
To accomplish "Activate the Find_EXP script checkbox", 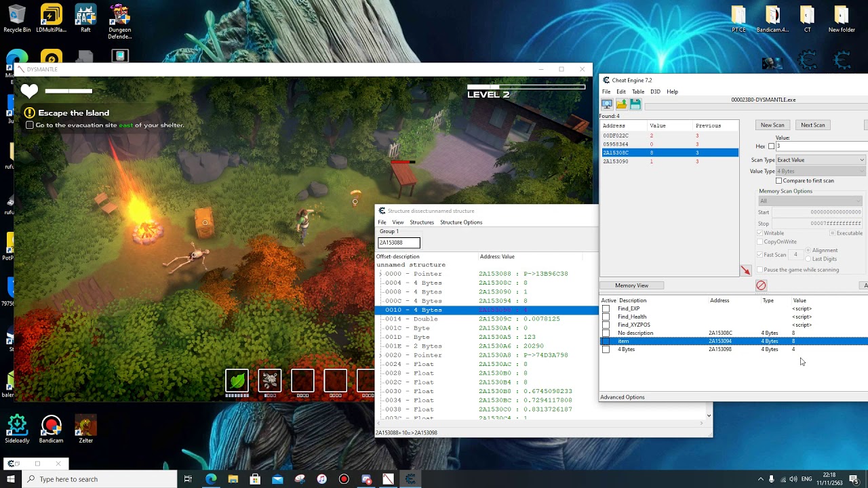I will (x=606, y=309).
